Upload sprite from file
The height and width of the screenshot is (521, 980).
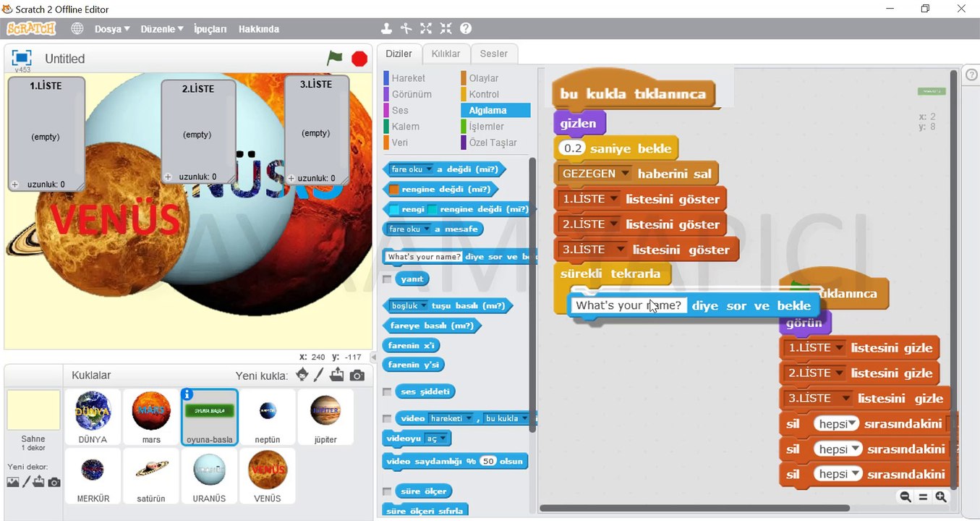337,375
